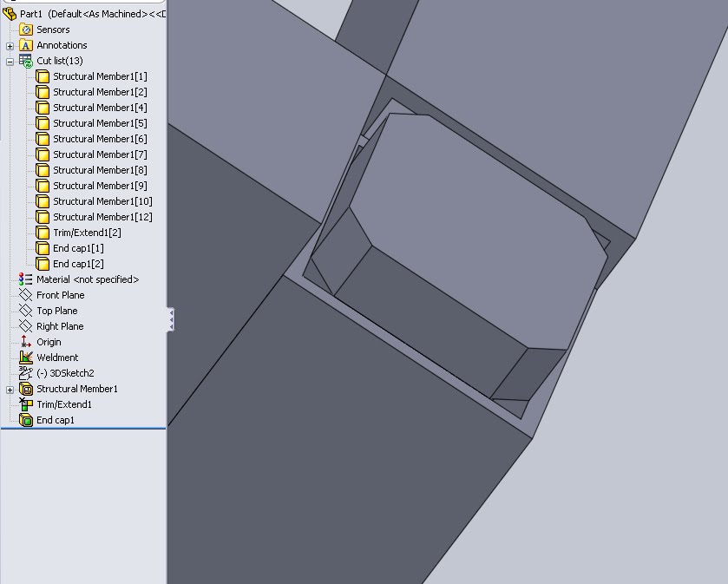Click the Cut list table icon
The width and height of the screenshot is (728, 584).
coord(26,61)
